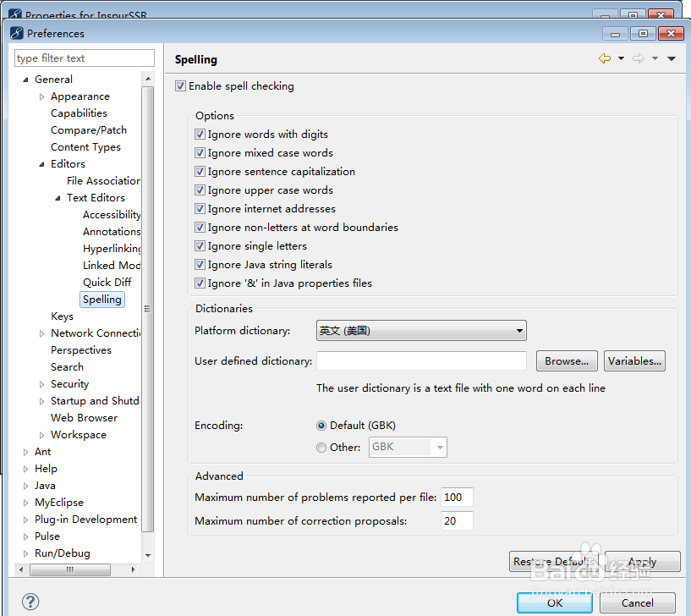Expand the Appearance tree node
The width and height of the screenshot is (691, 616).
41,96
